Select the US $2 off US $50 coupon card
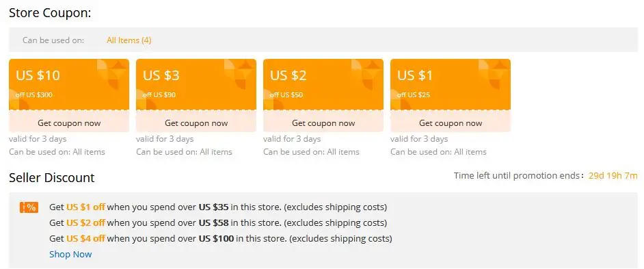Viewport: 644px width, 269px height. click(323, 84)
